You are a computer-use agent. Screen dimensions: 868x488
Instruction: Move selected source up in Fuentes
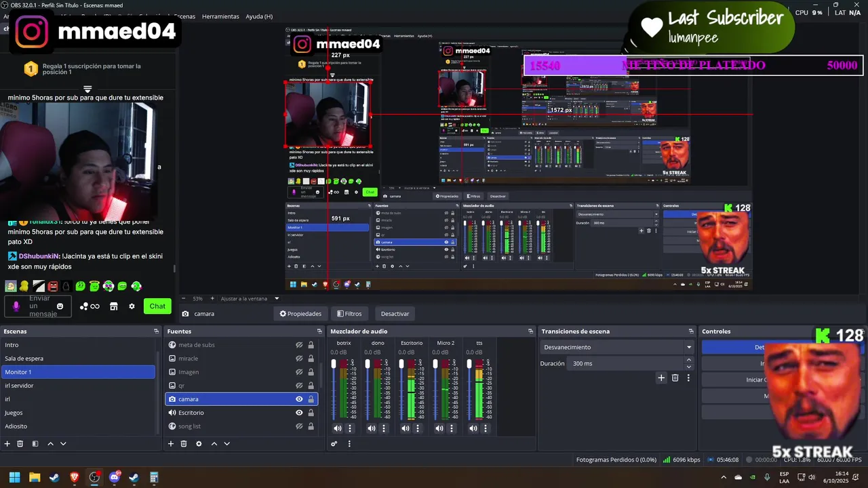click(x=214, y=444)
